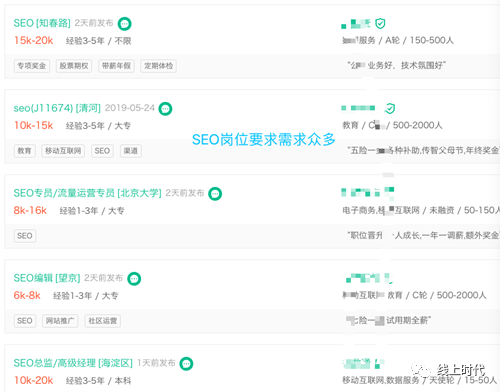Click verified shield icon on first company
Screen dimensions: 500x392
pyautogui.click(x=380, y=24)
